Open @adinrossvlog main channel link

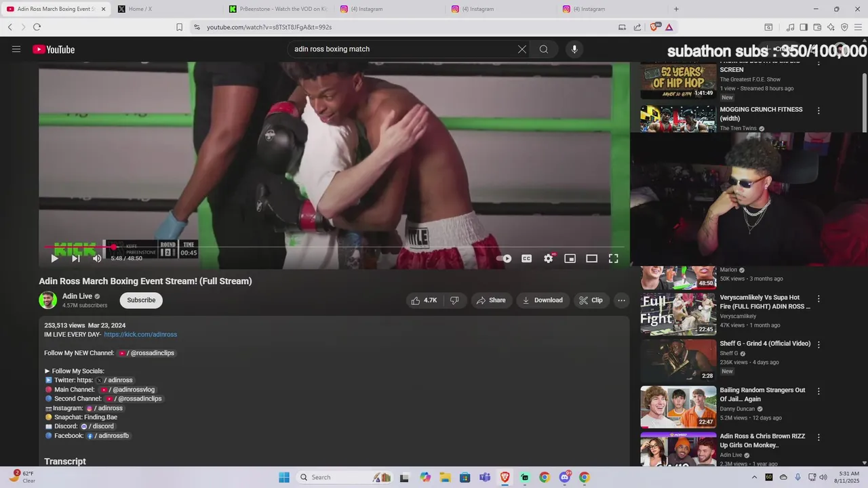click(127, 390)
